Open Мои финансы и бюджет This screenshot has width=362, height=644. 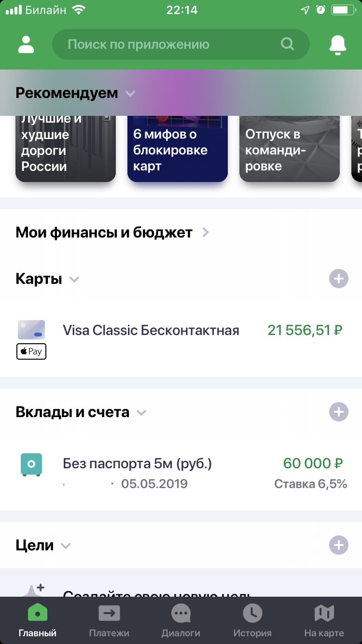click(112, 233)
